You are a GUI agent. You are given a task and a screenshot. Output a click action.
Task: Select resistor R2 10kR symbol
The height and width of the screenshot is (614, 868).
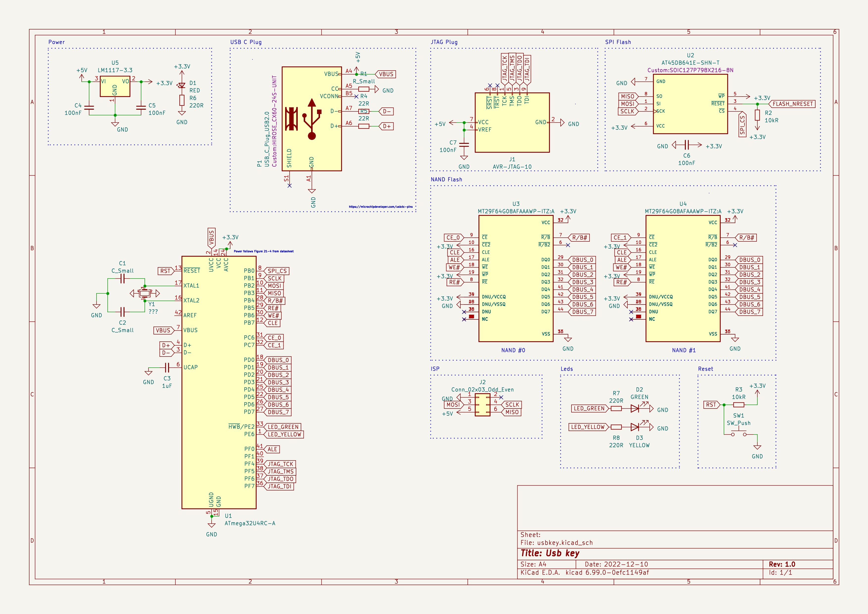757,115
